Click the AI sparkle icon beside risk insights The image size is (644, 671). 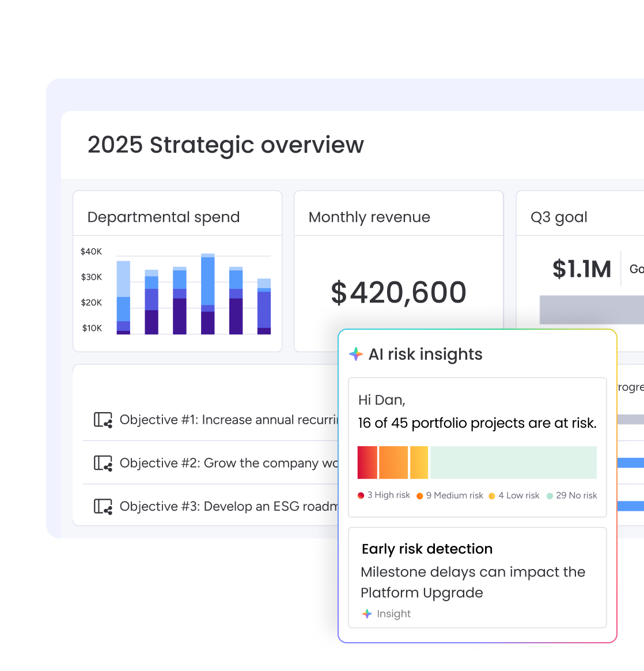(x=356, y=354)
